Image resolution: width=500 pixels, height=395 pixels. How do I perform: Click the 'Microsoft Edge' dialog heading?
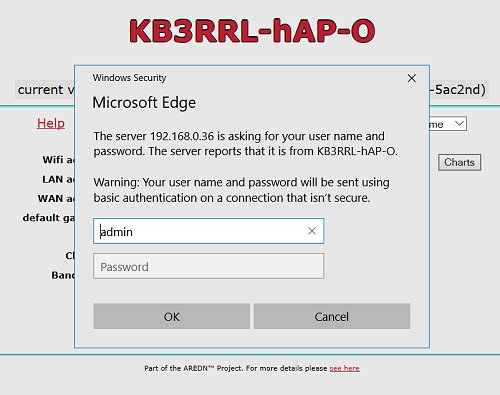[144, 102]
